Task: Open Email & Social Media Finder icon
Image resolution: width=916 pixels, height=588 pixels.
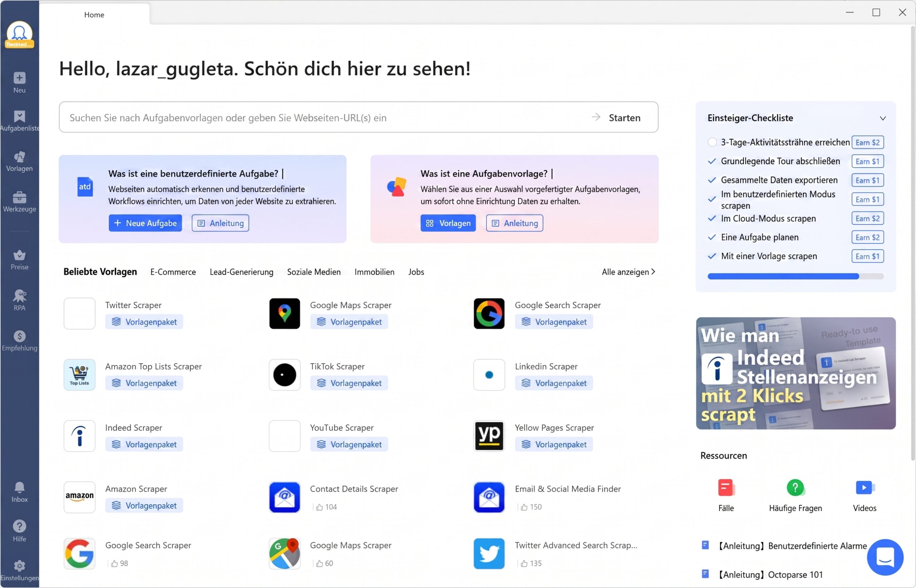Action: (x=489, y=497)
